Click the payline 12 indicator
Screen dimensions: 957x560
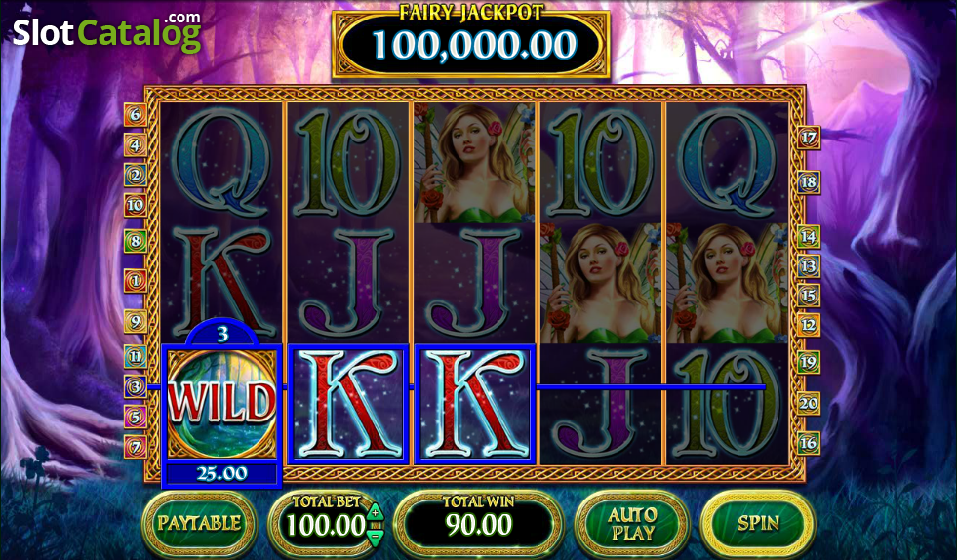pyautogui.click(x=808, y=325)
